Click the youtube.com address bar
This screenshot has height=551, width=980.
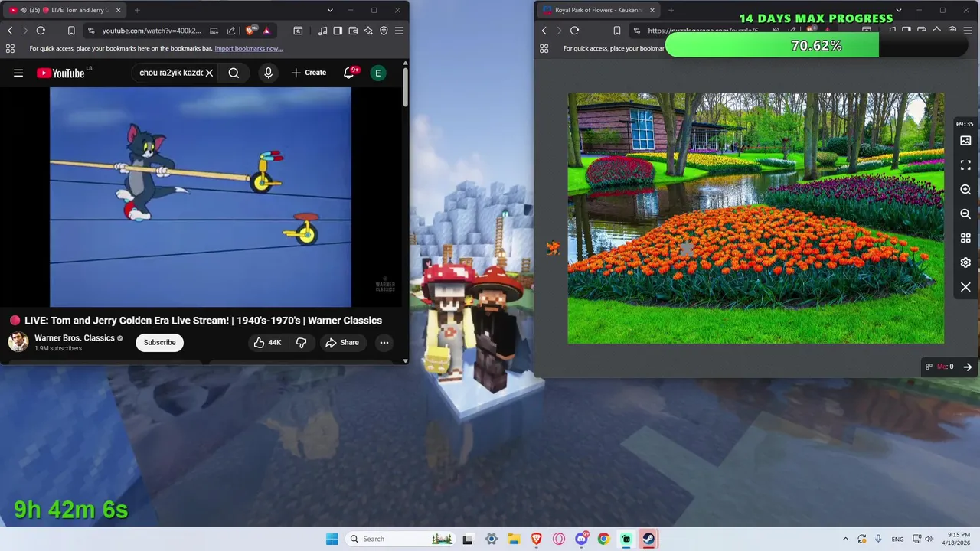(x=151, y=31)
